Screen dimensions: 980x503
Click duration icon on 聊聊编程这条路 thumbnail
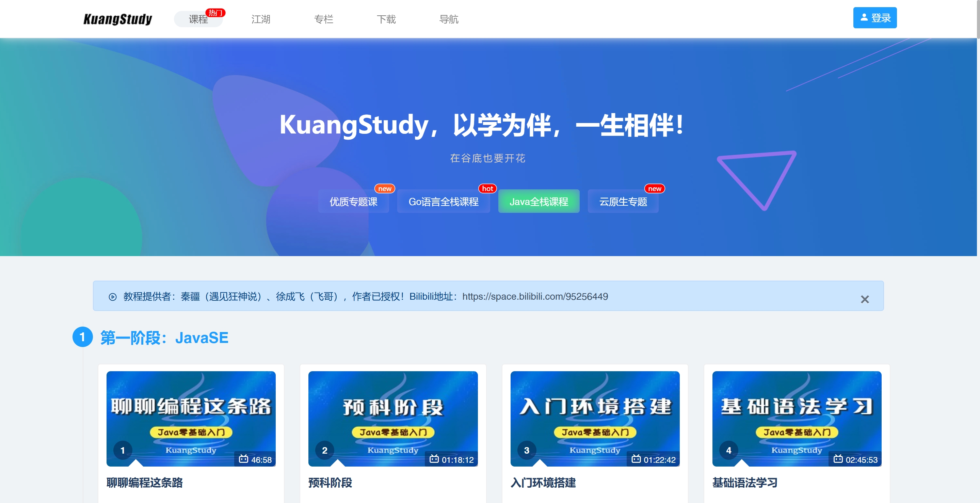point(243,459)
